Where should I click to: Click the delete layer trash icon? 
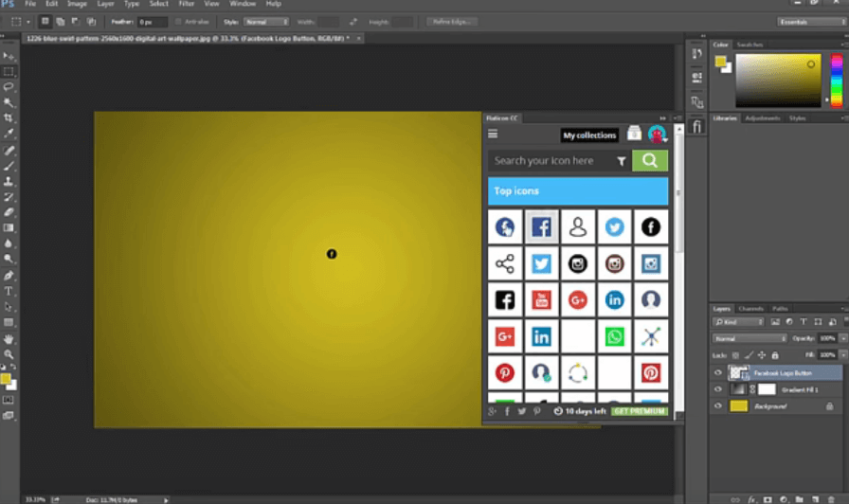[831, 499]
